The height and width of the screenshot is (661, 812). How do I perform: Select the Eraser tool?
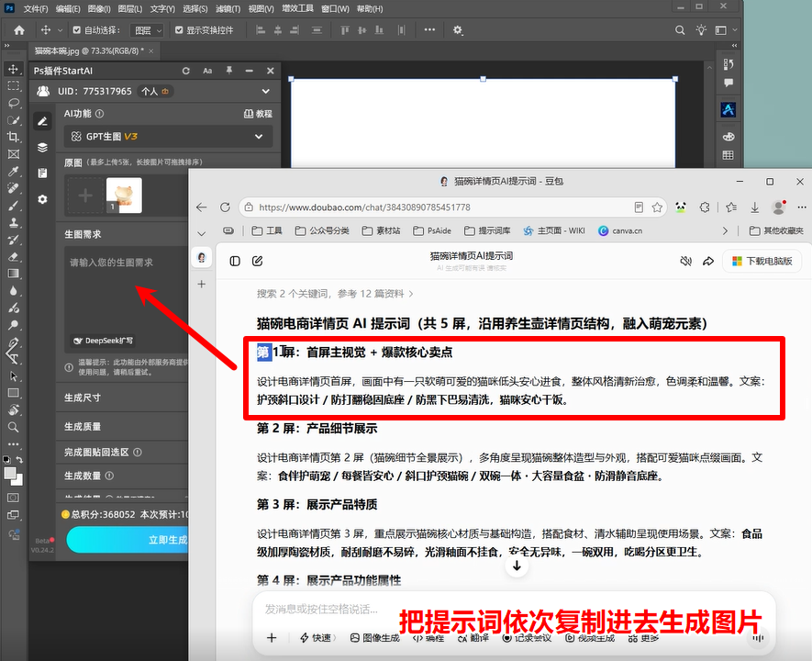point(14,257)
